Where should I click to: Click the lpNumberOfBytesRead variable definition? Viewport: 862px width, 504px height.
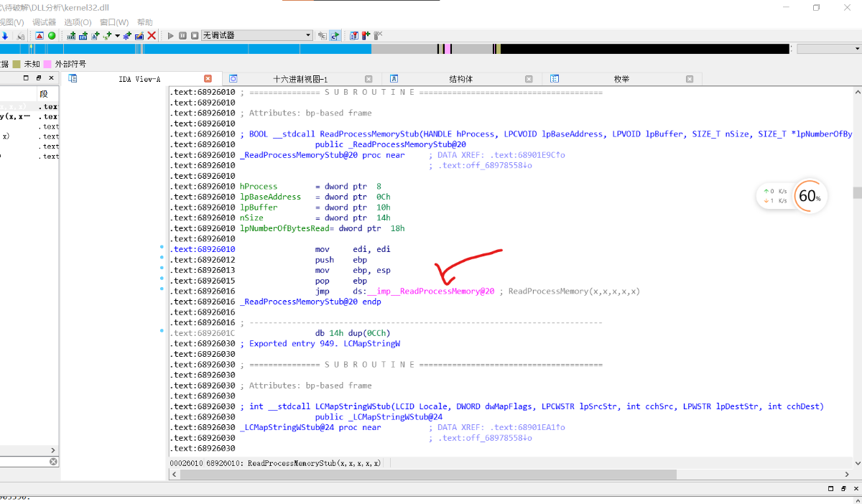click(323, 228)
